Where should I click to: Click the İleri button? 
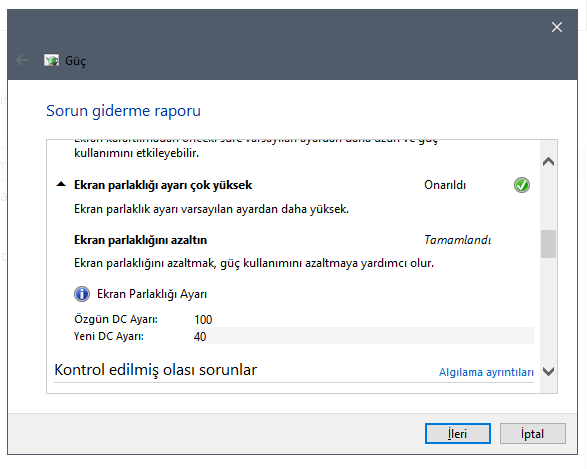pyautogui.click(x=457, y=433)
